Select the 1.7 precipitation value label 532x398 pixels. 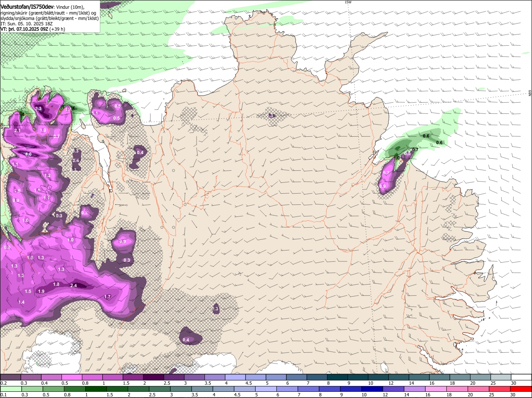coord(107,297)
